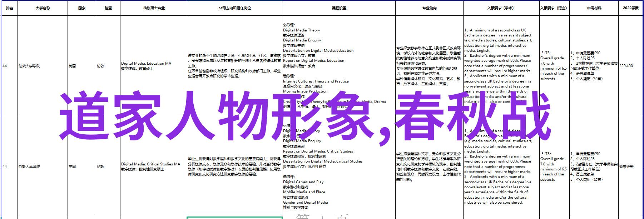Select application materials cell in Critical Studies row
This screenshot has height=219, width=644.
point(594,166)
